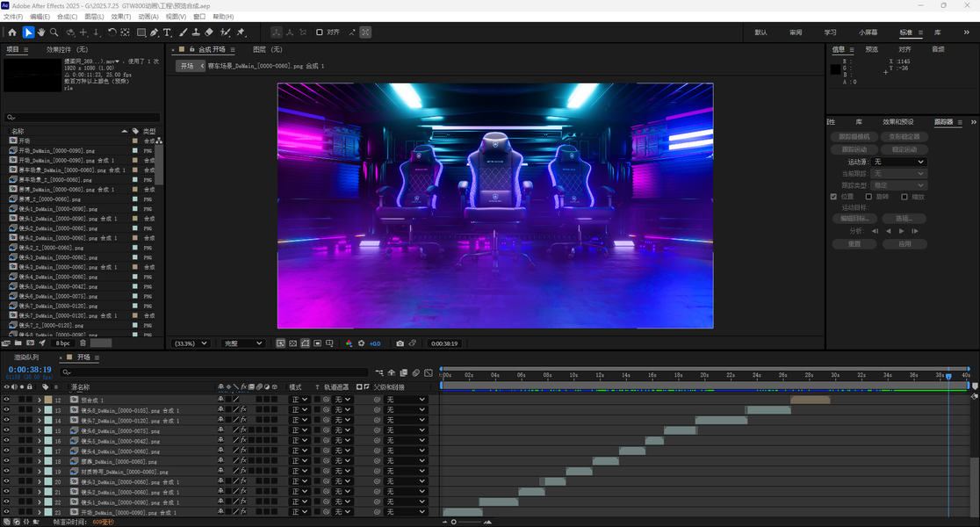Image resolution: width=980 pixels, height=527 pixels.
Task: Select the Selection arrow tool
Action: [28, 32]
